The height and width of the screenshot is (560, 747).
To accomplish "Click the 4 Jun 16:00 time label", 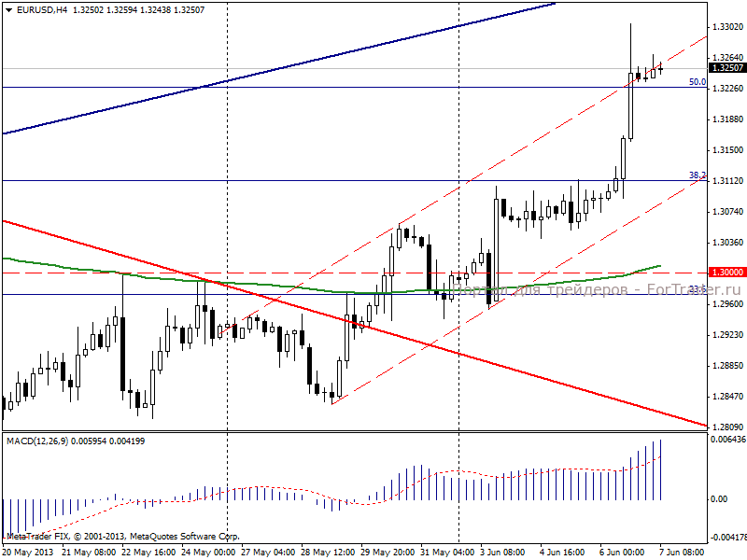I will coord(562,553).
